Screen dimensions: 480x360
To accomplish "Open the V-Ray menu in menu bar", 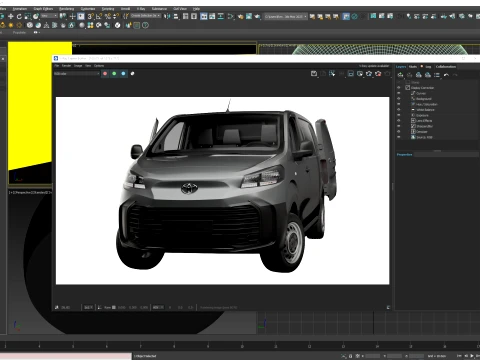I will pos(141,9).
